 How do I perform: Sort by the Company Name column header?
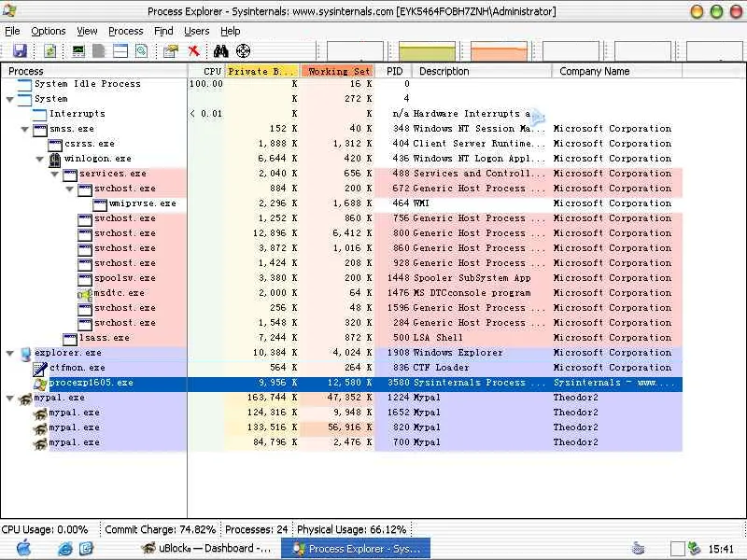(617, 71)
